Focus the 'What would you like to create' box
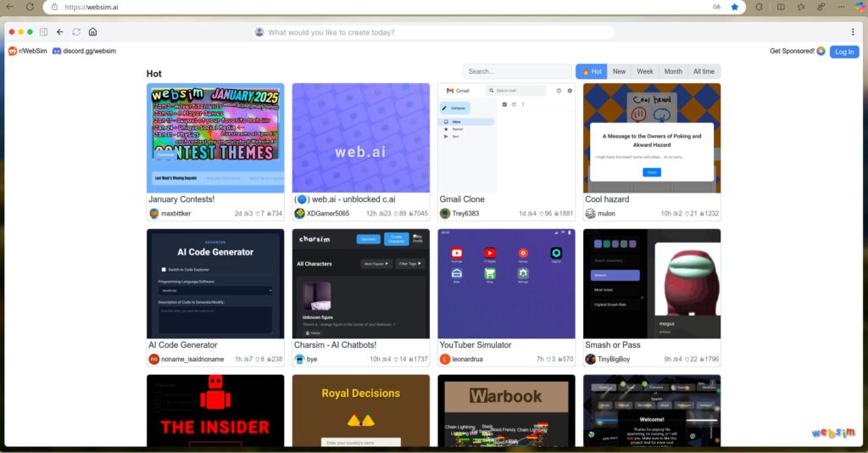Screen dimensions: 868x453 click(x=434, y=32)
